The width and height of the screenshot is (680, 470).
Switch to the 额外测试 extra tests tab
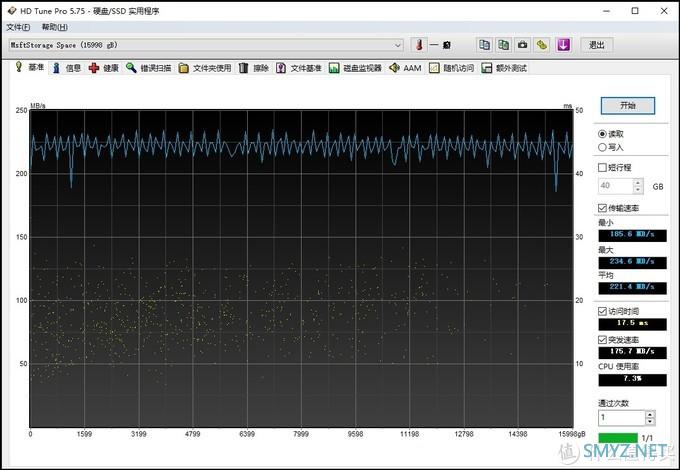tap(504, 68)
